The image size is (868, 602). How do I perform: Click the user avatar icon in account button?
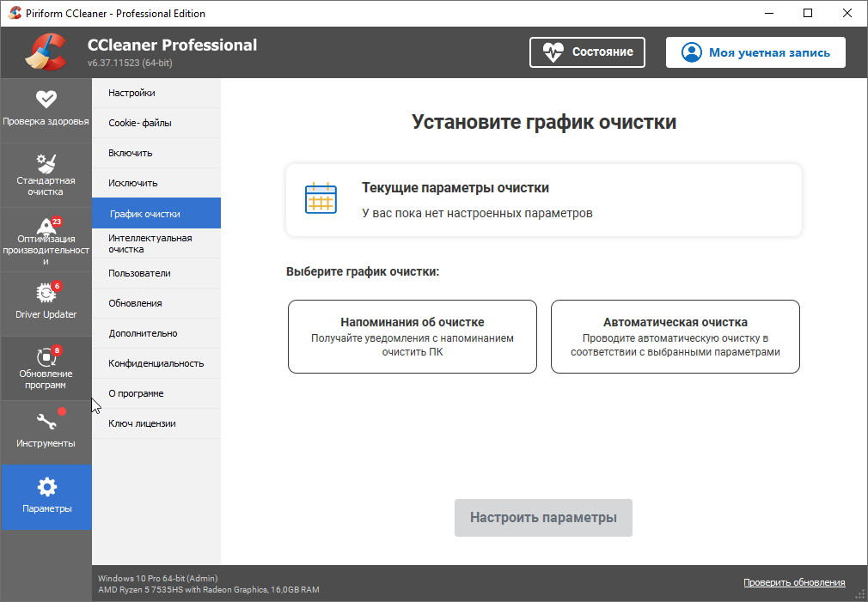(692, 52)
